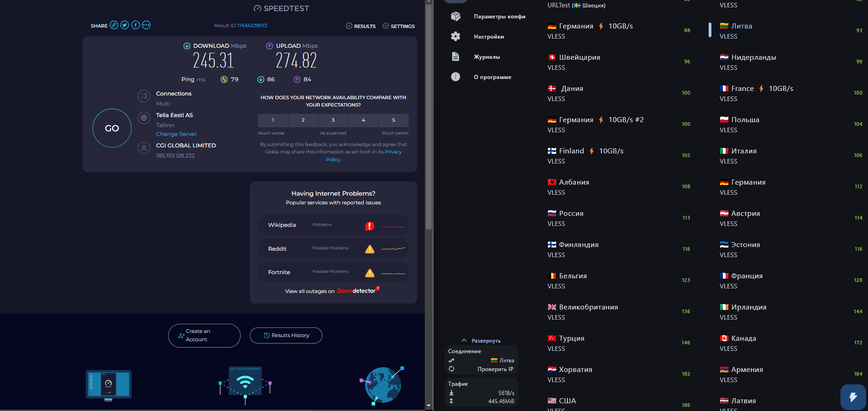The height and width of the screenshot is (411, 868).
Task: Select the Германия 10GB/s #2 server
Action: point(619,124)
